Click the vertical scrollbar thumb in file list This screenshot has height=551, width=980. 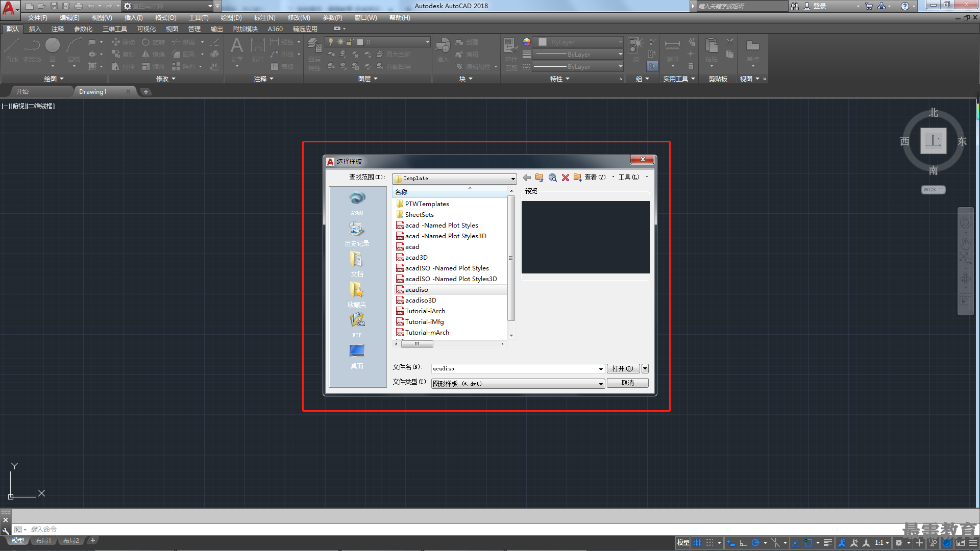click(511, 258)
